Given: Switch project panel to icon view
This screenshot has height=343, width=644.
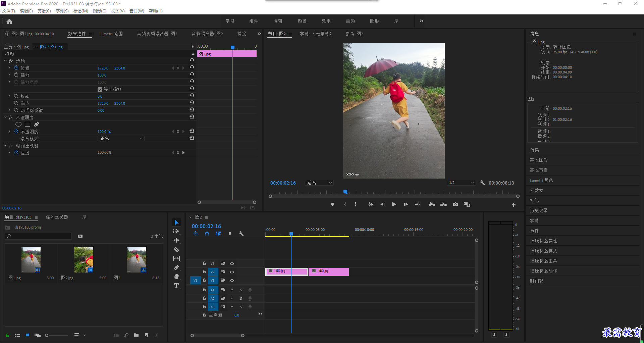Looking at the screenshot, I should [28, 335].
